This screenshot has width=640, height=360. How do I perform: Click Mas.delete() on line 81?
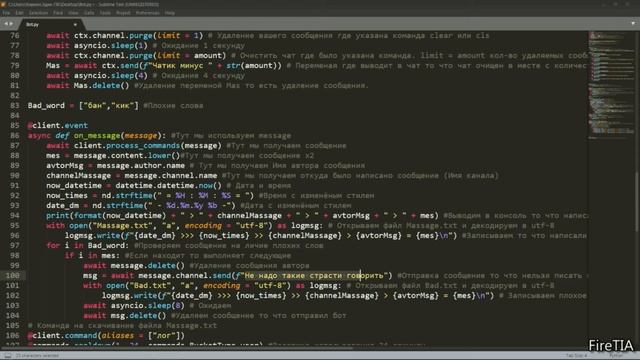coord(101,85)
